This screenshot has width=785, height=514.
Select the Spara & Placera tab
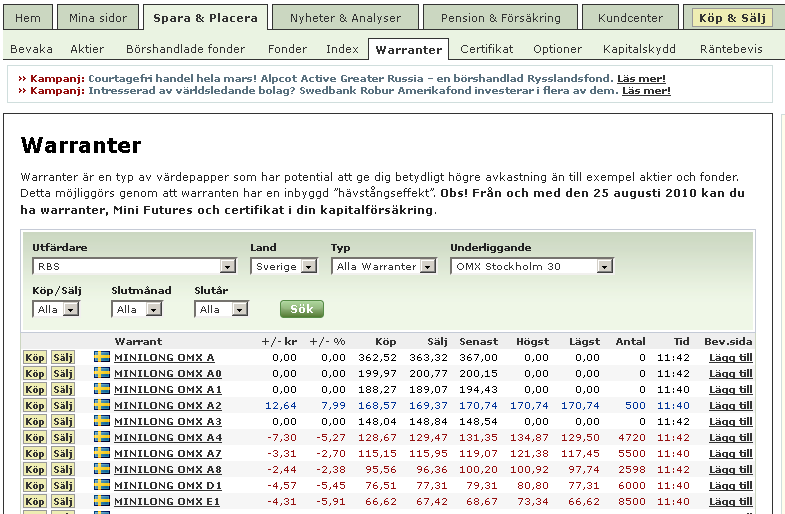click(x=205, y=18)
